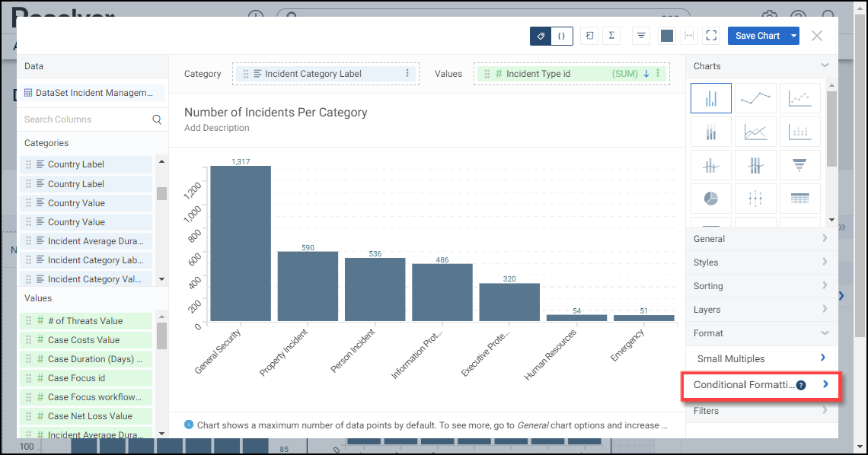Open the chart color swatch
The image size is (868, 455).
click(666, 36)
